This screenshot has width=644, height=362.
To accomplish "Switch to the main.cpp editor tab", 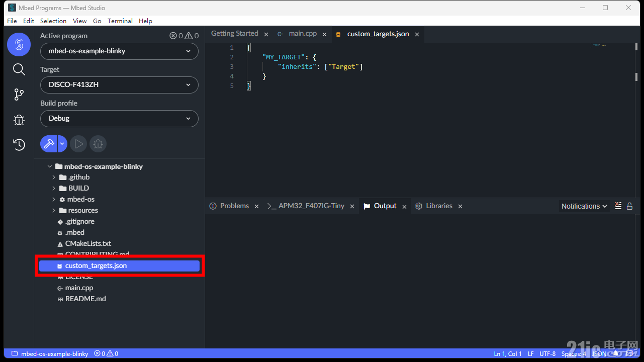I will point(303,34).
